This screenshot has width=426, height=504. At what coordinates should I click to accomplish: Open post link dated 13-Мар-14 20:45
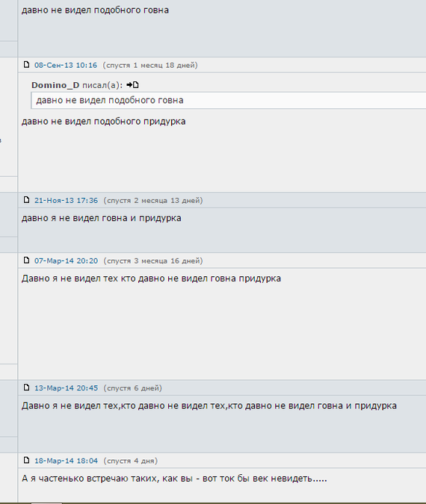(66, 388)
